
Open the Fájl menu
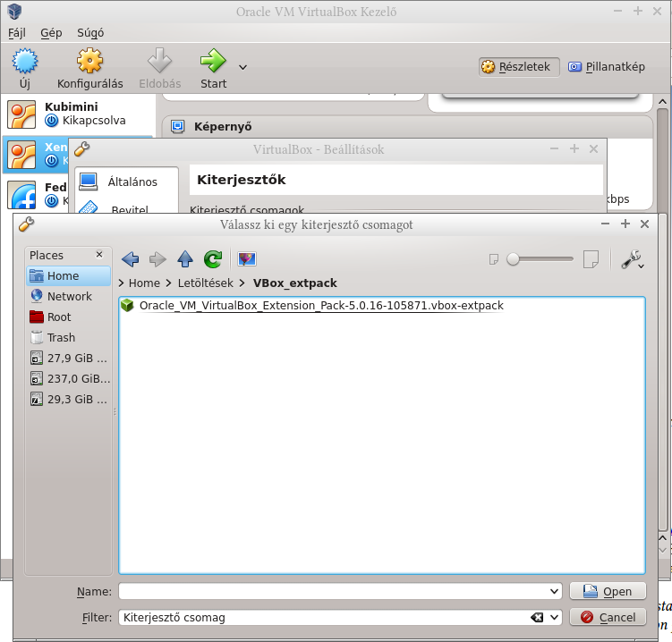[17, 33]
